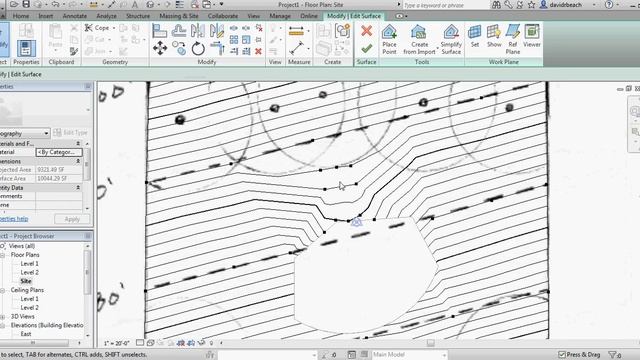Open the Site floor plan view
The height and width of the screenshot is (360, 640).
pyautogui.click(x=26, y=281)
